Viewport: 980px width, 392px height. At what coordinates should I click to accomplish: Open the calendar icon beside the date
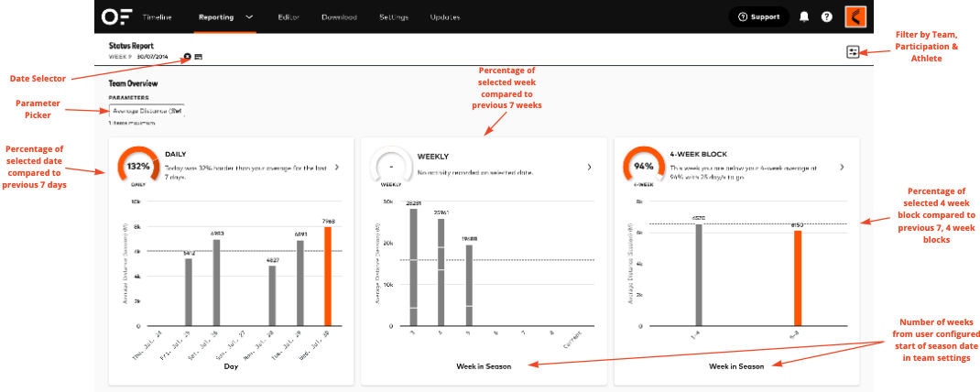pyautogui.click(x=199, y=57)
